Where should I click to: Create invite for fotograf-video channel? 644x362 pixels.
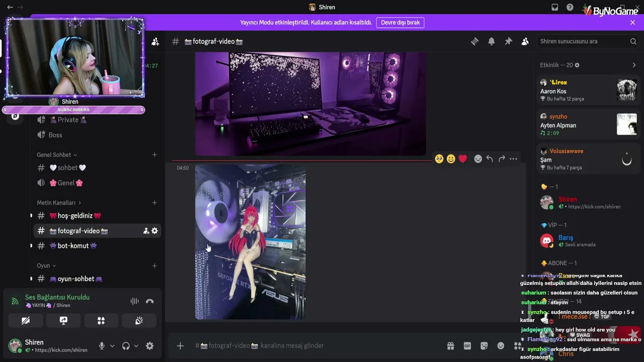[x=146, y=231]
